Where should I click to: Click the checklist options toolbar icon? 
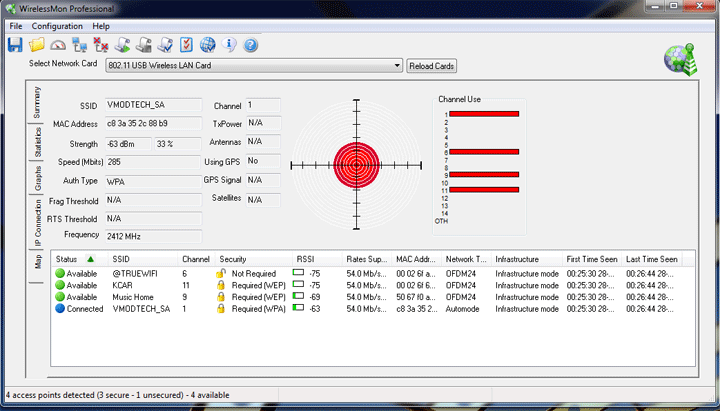pos(186,45)
